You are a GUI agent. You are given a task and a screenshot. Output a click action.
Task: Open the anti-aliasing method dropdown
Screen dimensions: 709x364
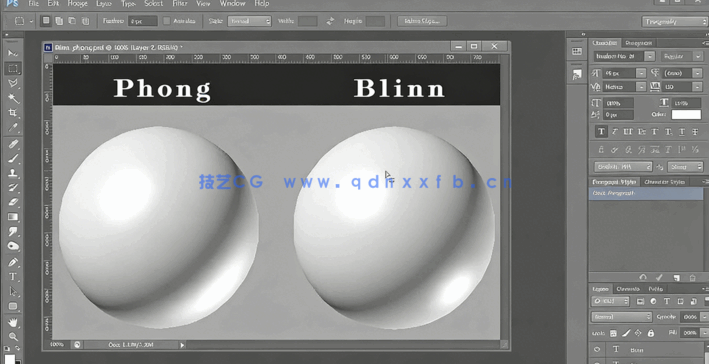(x=685, y=167)
